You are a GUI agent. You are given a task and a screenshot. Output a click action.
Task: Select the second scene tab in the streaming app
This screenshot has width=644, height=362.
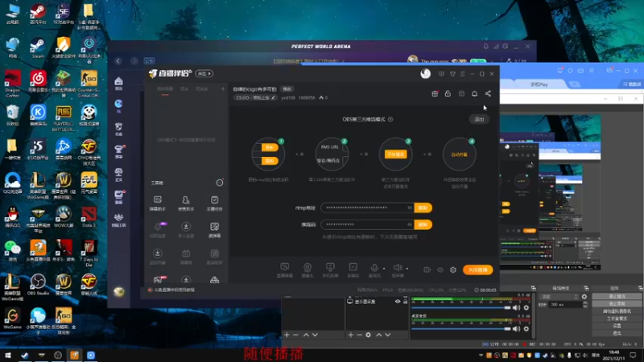tap(184, 89)
